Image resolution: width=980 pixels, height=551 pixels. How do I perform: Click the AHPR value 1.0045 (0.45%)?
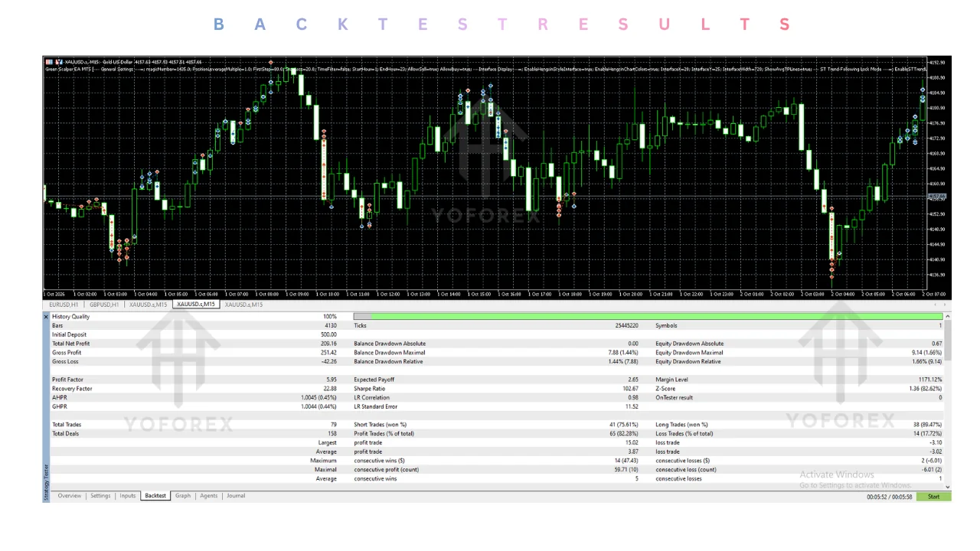(318, 398)
